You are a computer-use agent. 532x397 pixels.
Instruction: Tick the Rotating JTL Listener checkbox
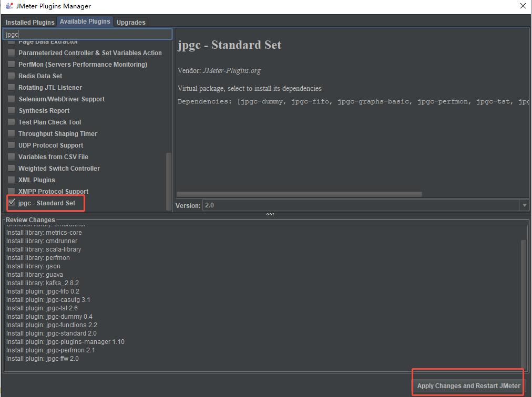point(12,87)
